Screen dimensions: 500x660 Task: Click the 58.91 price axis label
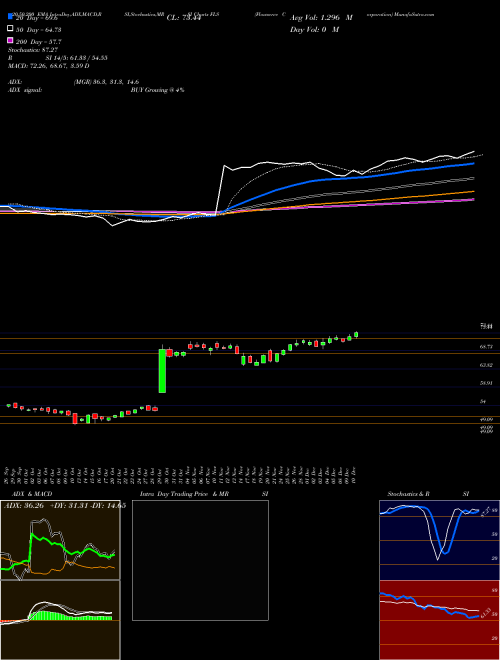coord(486,383)
